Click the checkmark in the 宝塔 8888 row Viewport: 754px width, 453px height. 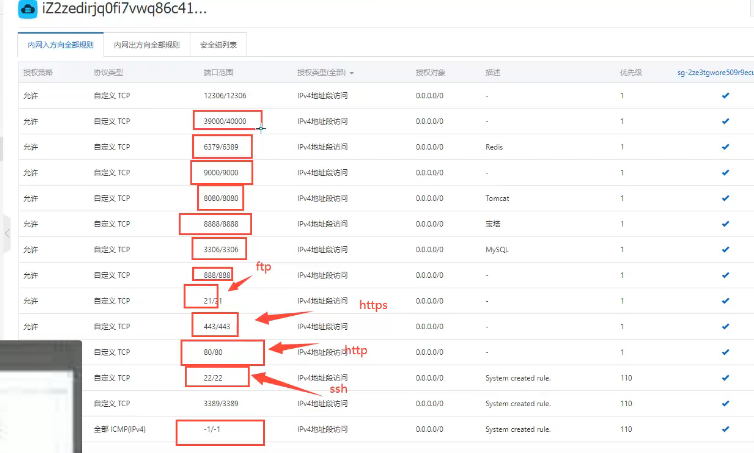pyautogui.click(x=725, y=224)
